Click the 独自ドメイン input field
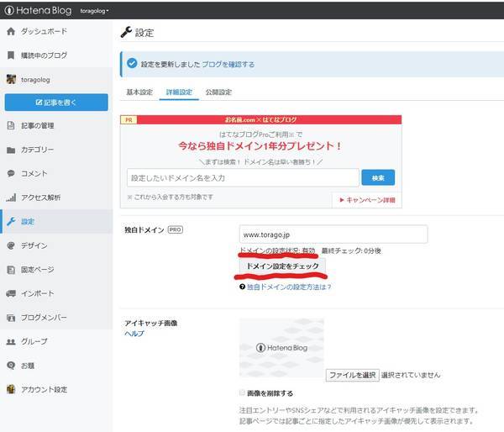 coord(333,234)
